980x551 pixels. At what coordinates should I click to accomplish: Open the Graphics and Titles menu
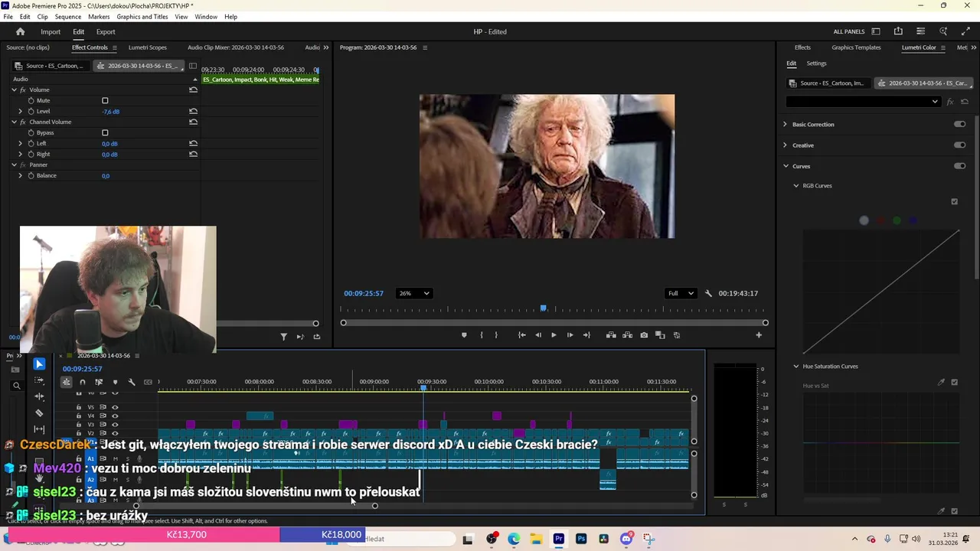coord(142,16)
